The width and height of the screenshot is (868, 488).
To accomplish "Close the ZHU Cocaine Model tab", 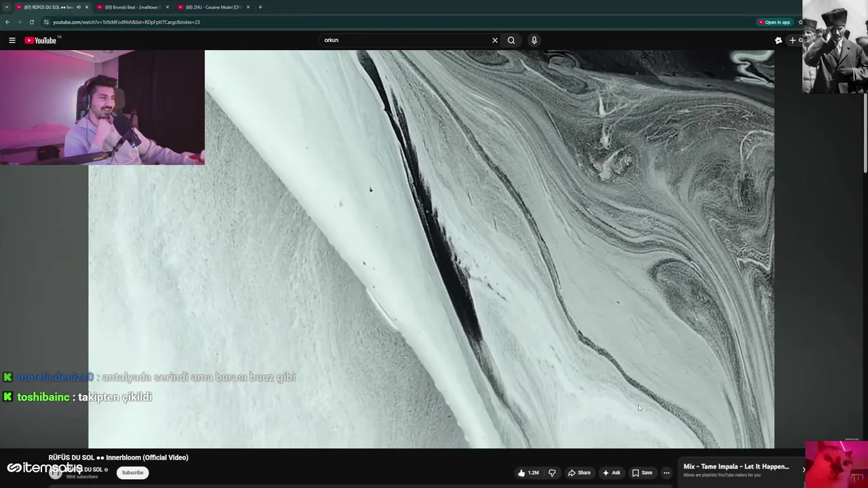I will 248,7.
